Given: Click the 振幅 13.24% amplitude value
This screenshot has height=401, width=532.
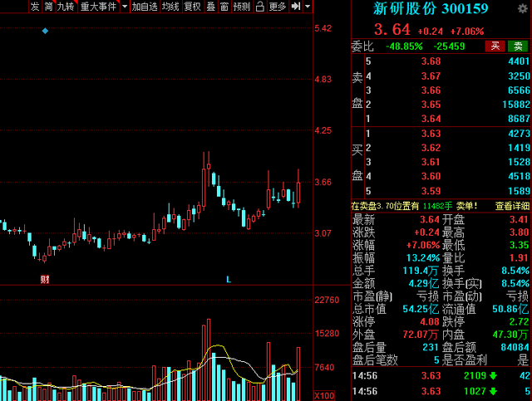Looking at the screenshot, I should (423, 258).
